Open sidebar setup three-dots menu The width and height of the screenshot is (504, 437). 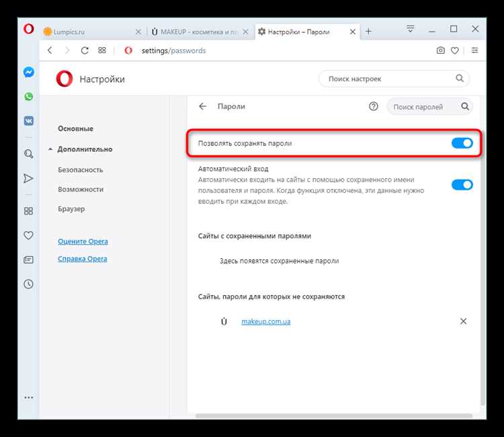coord(29,397)
